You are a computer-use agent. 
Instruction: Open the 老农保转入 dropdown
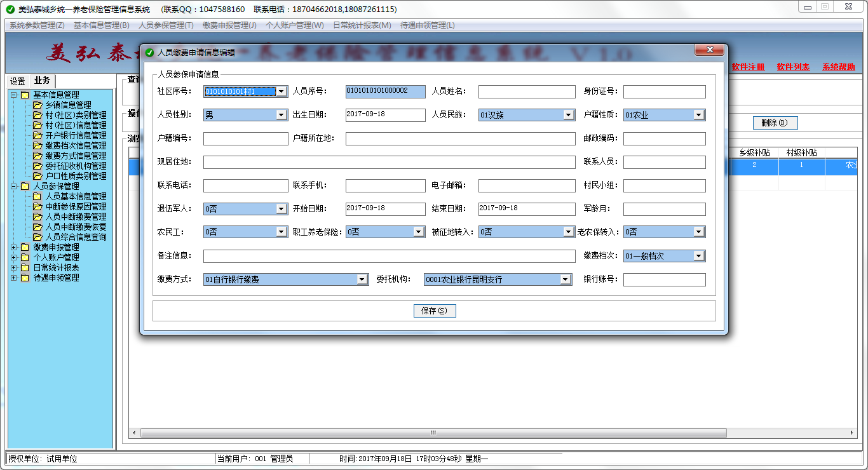[x=699, y=232]
